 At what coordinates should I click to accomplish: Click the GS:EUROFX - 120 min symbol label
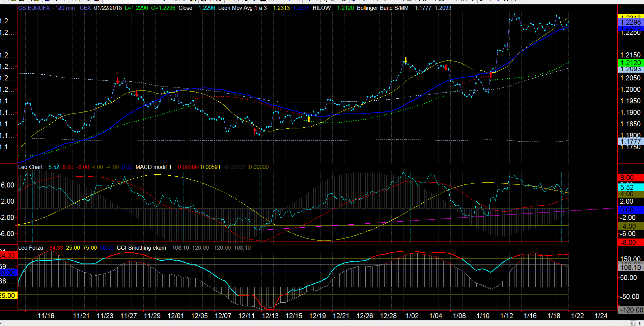(x=47, y=8)
